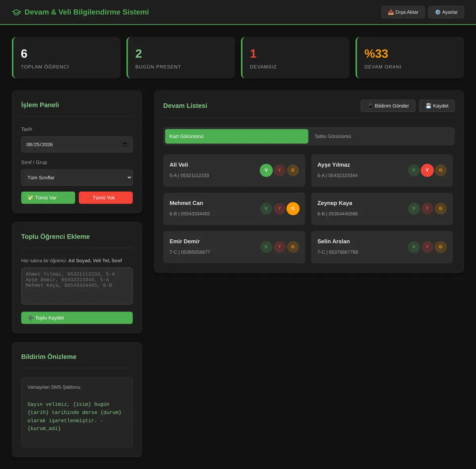Switch to Tablo Görünümü tab
This screenshot has height=469, width=476.
(x=381, y=136)
